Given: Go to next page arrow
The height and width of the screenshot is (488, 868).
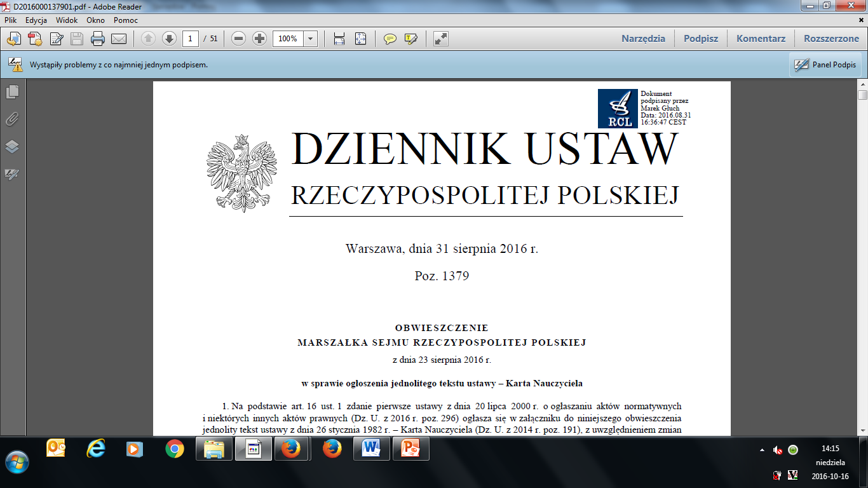Looking at the screenshot, I should (x=169, y=39).
